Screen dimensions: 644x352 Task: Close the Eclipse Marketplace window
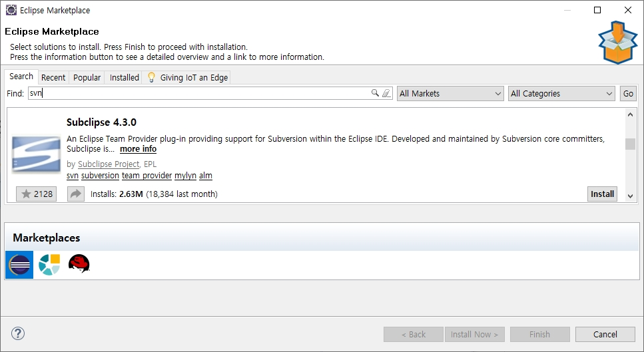pyautogui.click(x=628, y=10)
